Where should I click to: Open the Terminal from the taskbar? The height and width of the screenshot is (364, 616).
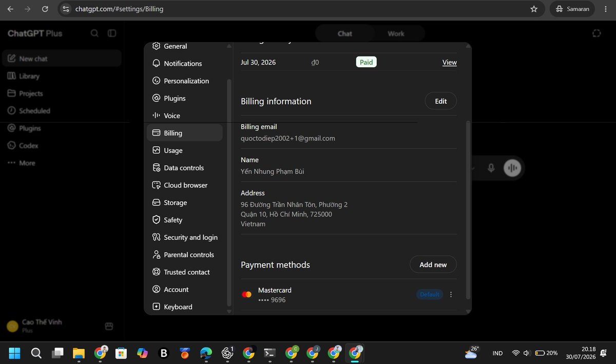pos(269,353)
